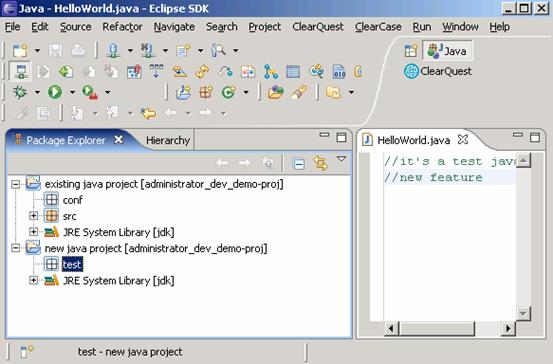Switch to the ClearQuest perspective

pos(438,72)
